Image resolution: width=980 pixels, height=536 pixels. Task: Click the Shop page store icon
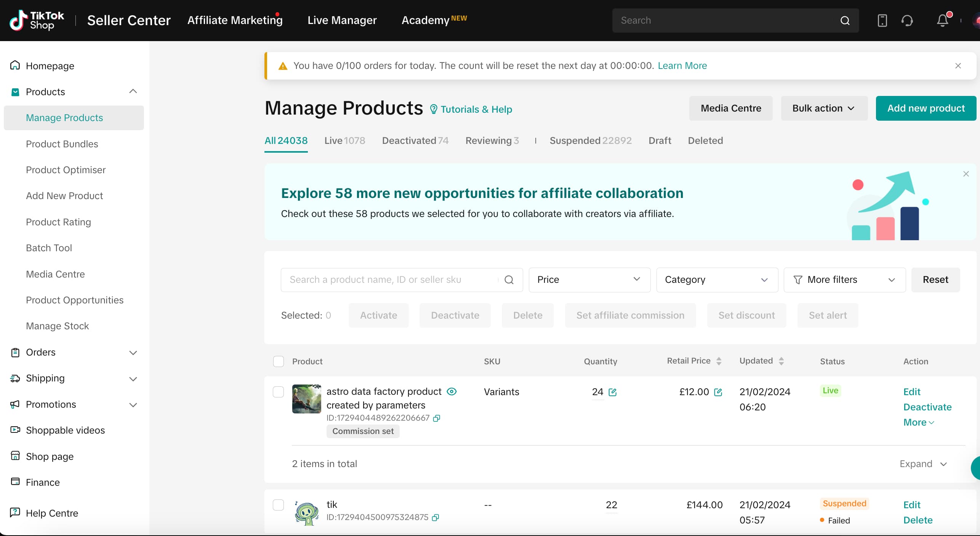[x=15, y=456]
